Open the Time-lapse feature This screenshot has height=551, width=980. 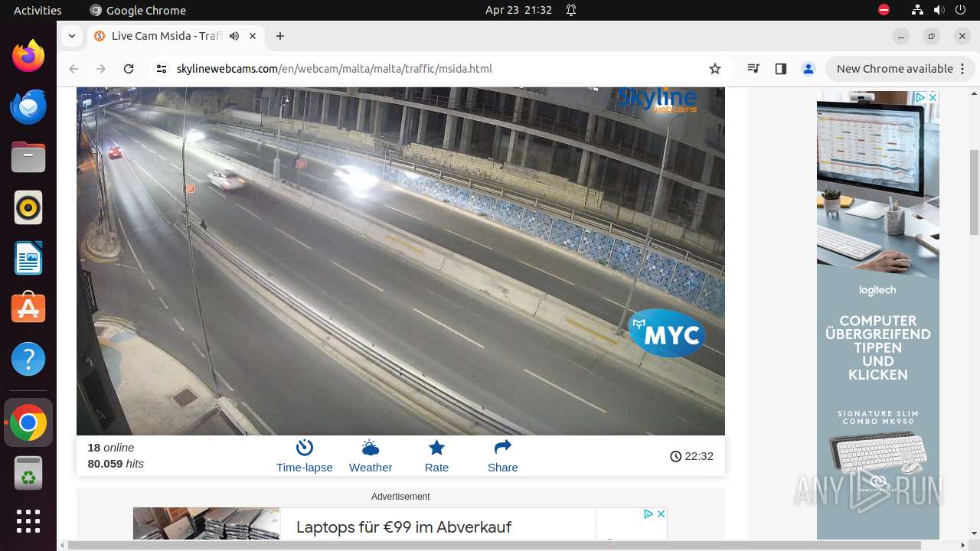[x=305, y=456]
